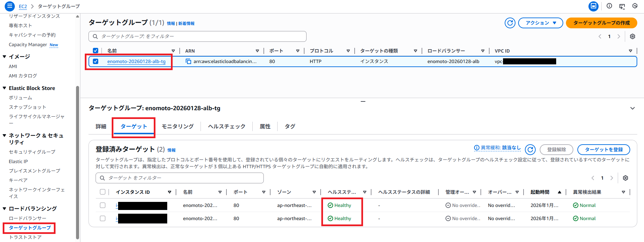
Task: Click the info icon in top bar
Action: coord(609,6)
